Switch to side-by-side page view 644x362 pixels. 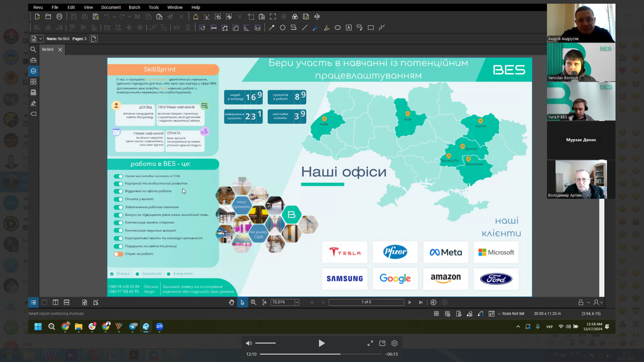pos(55,302)
